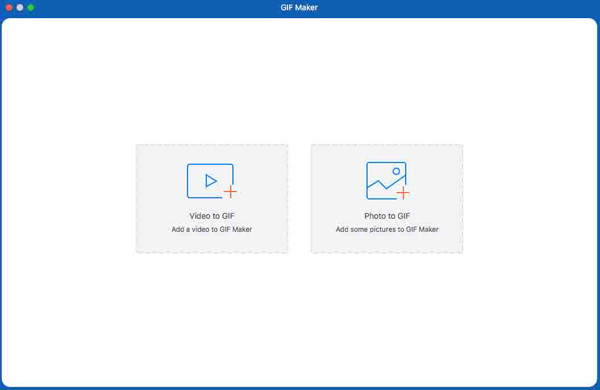Click 'Add a video to GIF Maker' text
This screenshot has height=390, width=600.
point(212,229)
